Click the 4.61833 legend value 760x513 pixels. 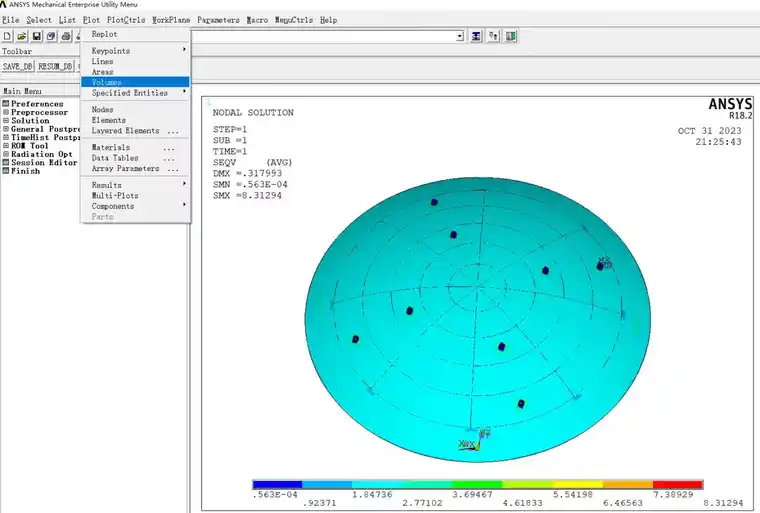(522, 503)
